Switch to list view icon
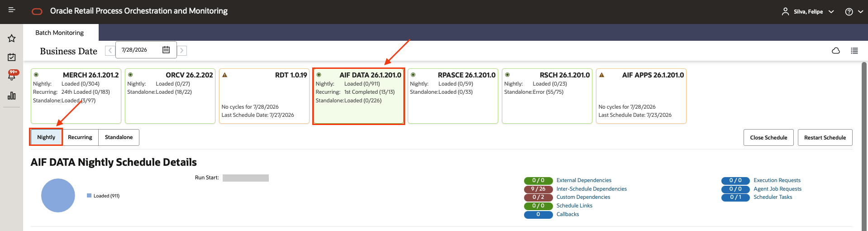868x231 pixels. 854,51
